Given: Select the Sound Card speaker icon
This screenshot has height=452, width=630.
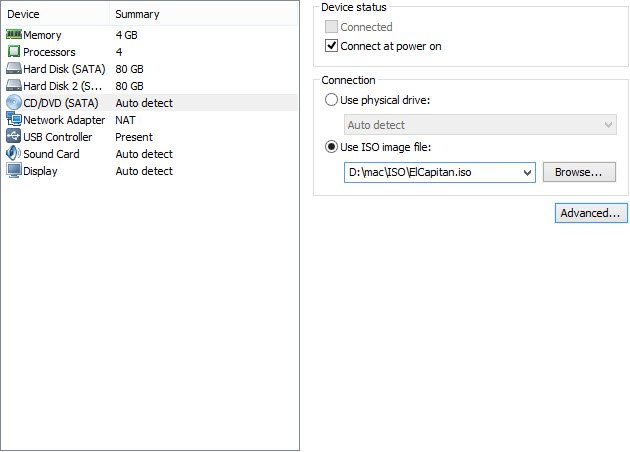Looking at the screenshot, I should [14, 153].
